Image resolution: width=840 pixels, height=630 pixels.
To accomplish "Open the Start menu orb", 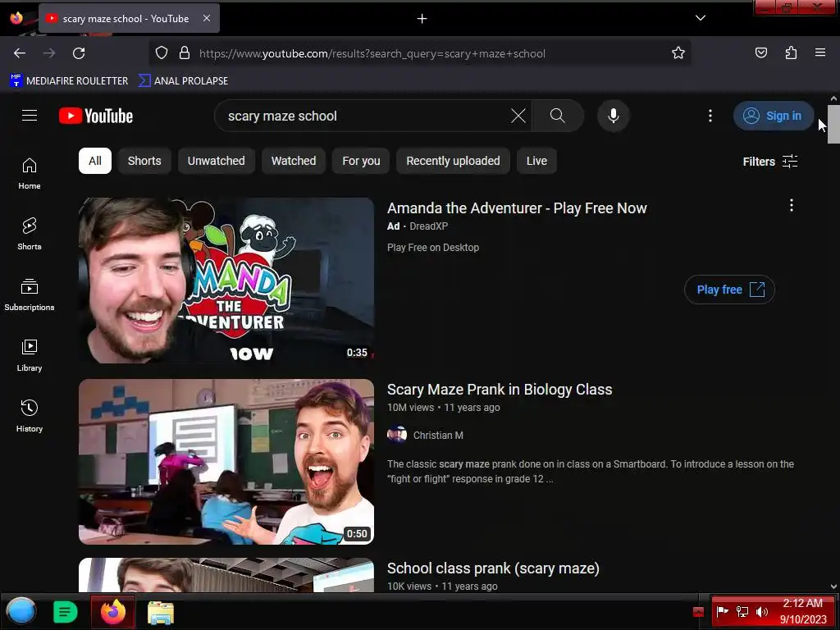I will coord(21,611).
